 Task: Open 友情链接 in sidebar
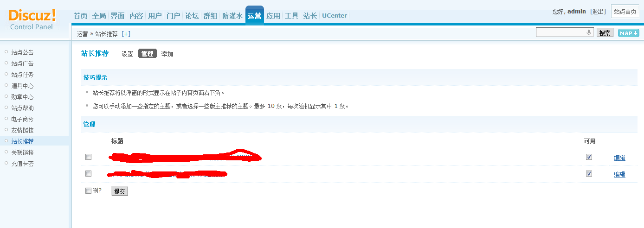(x=22, y=130)
